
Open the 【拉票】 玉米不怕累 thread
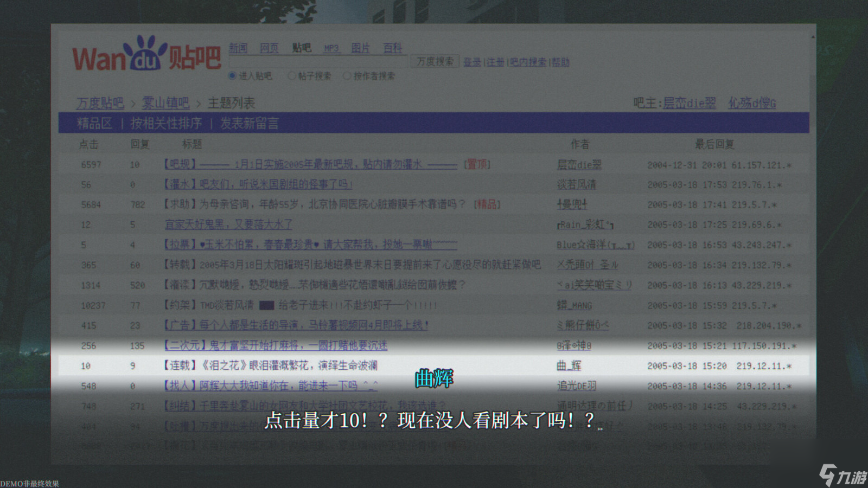pyautogui.click(x=310, y=245)
